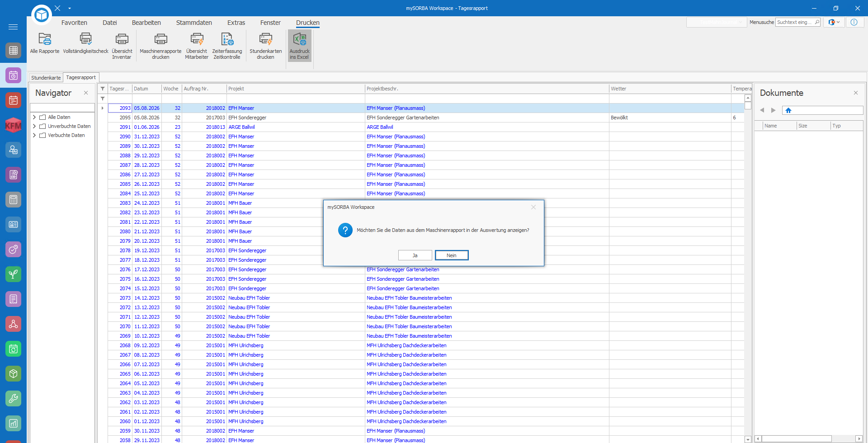This screenshot has width=868, height=443.
Task: Click the mySORBA cube logo button
Action: pyautogui.click(x=42, y=15)
